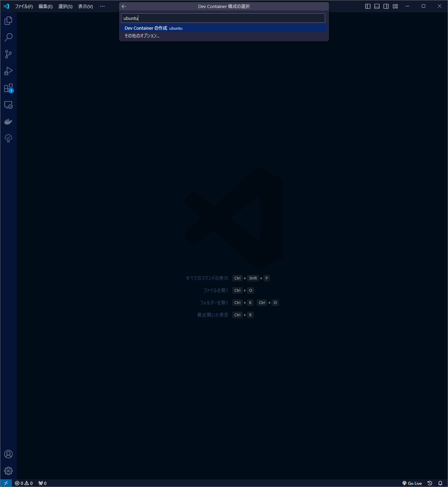
Task: Open Extensions view with update badge
Action: click(8, 88)
